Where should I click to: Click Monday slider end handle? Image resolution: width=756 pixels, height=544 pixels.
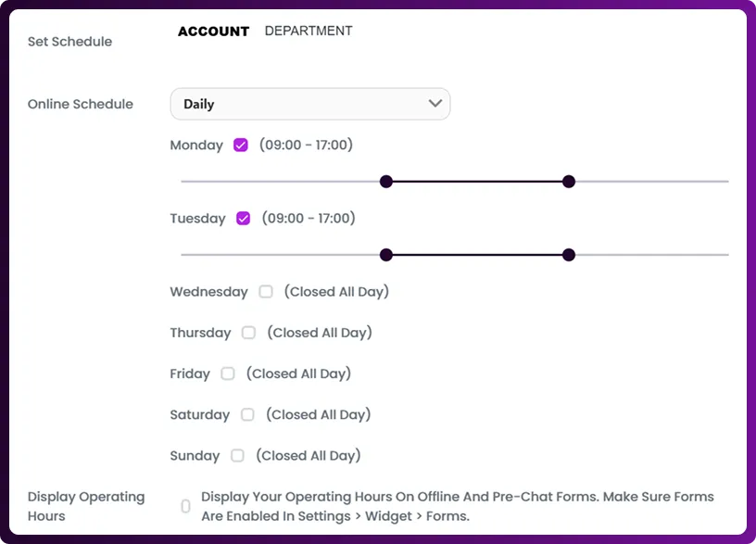pyautogui.click(x=569, y=182)
